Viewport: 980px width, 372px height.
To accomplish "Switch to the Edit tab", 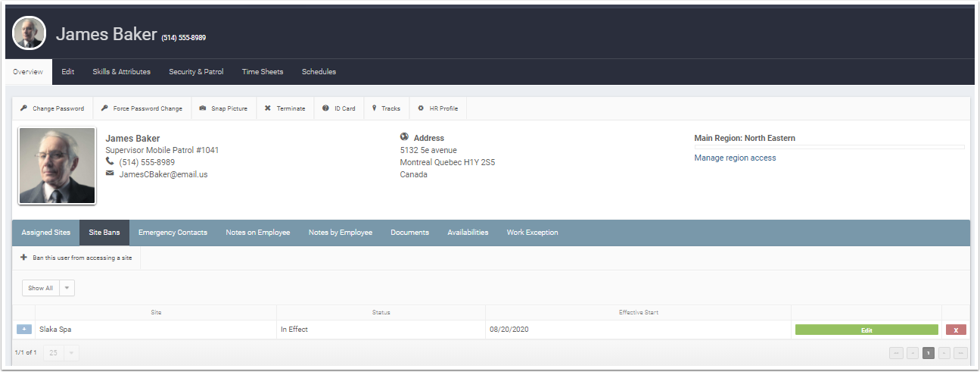I will coord(68,72).
